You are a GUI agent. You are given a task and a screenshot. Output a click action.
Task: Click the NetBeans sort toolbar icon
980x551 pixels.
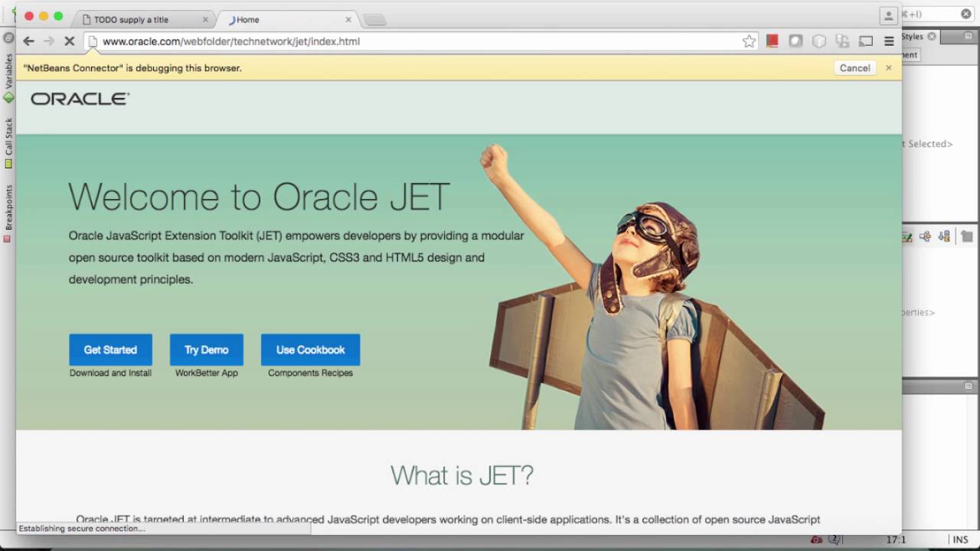pos(944,237)
